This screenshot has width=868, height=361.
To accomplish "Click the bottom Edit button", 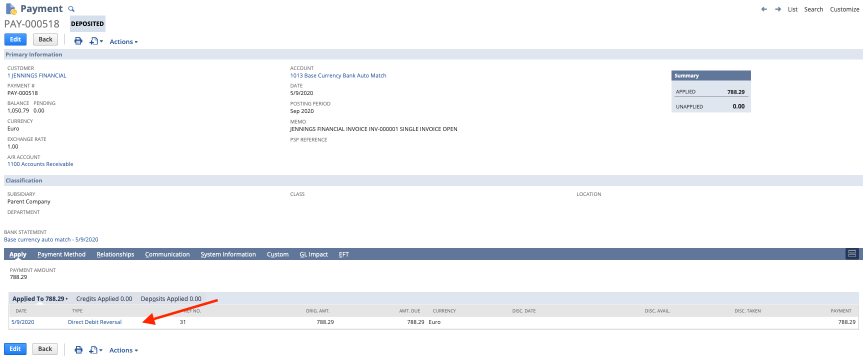I will coord(15,349).
